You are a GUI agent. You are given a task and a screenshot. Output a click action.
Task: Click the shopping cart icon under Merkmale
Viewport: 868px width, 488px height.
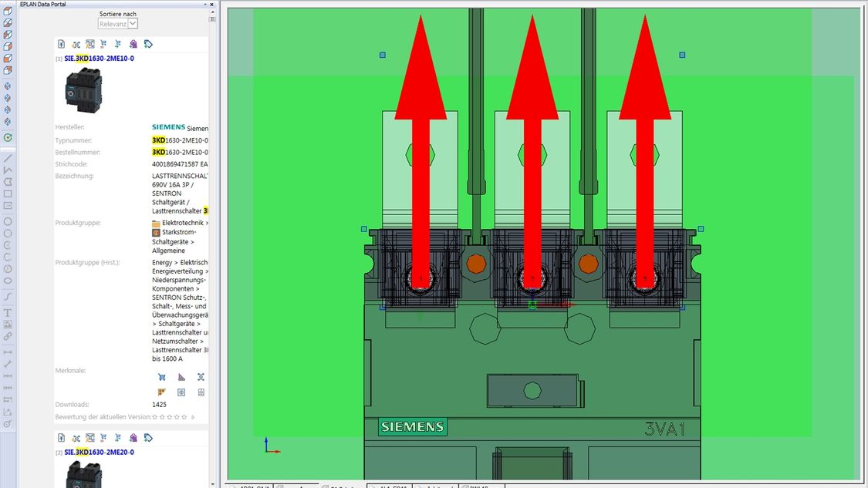click(162, 377)
